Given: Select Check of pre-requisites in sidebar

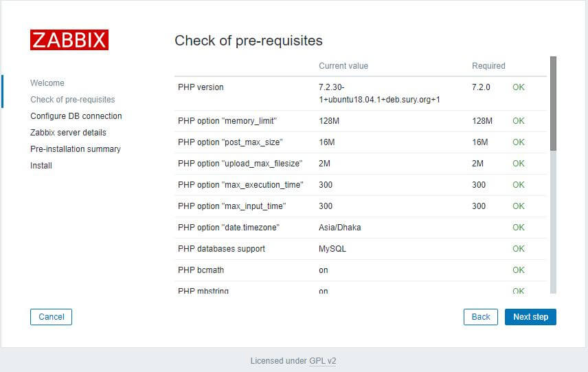Looking at the screenshot, I should 73,100.
